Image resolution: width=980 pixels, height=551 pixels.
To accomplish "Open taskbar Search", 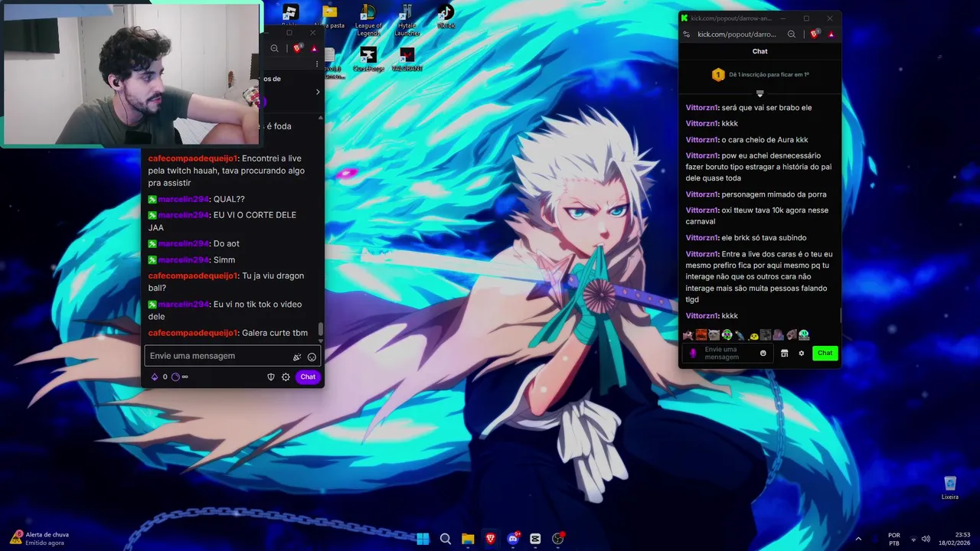I will tap(445, 539).
